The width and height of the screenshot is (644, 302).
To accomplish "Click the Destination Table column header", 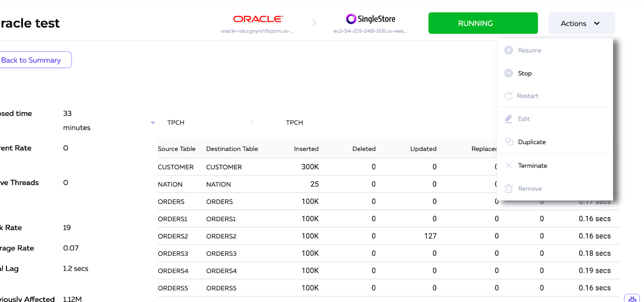I will (x=232, y=149).
